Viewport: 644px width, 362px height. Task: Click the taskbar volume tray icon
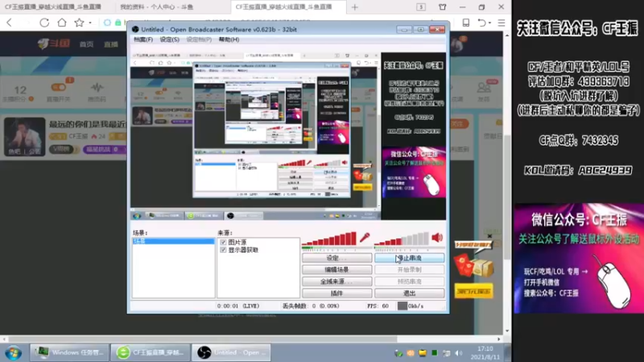459,353
